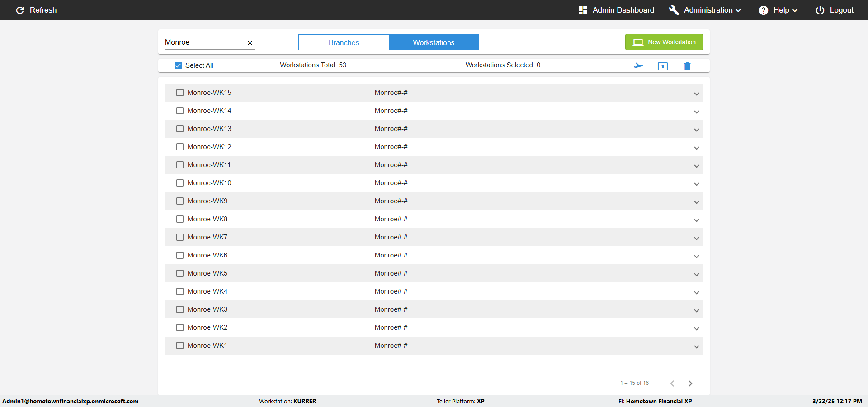Check the Monroe-WK12 checkbox
The image size is (868, 407).
coord(180,147)
